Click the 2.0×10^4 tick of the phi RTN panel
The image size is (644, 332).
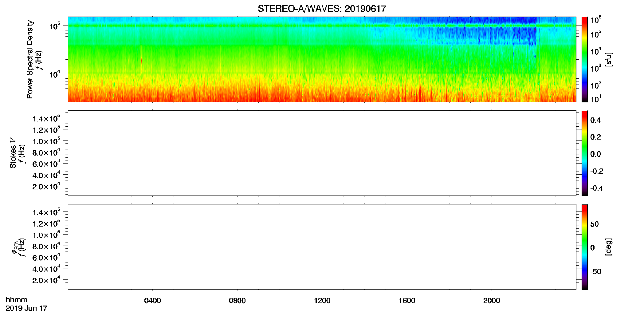point(46,280)
